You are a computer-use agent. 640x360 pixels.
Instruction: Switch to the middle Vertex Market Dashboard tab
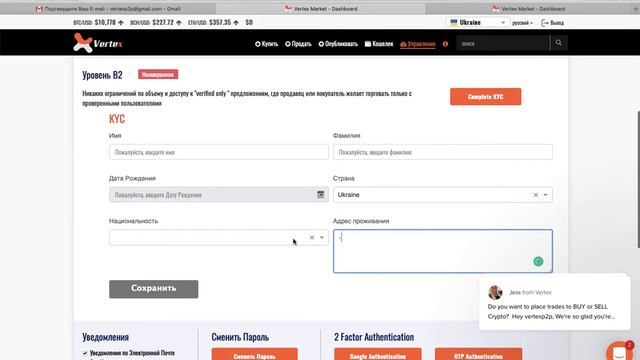tap(321, 9)
